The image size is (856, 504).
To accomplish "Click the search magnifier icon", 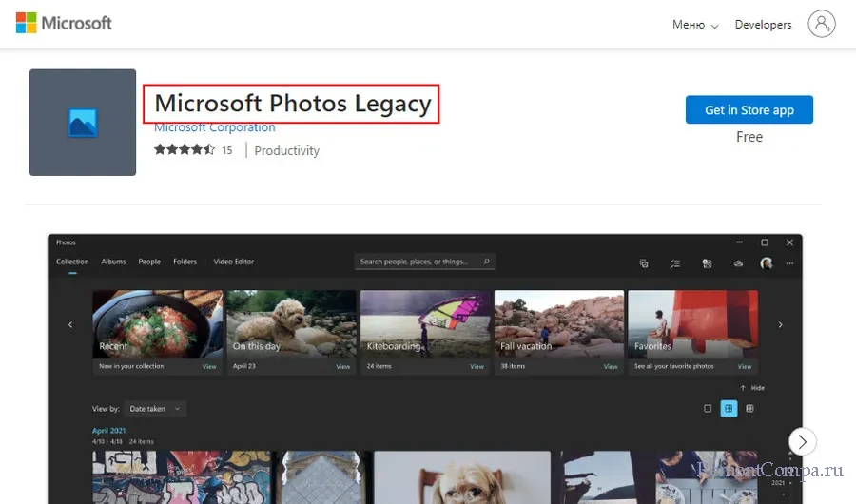I will (x=486, y=262).
